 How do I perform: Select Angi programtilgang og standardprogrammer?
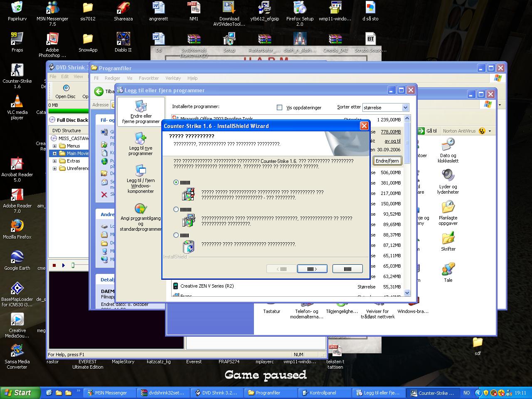click(x=140, y=217)
